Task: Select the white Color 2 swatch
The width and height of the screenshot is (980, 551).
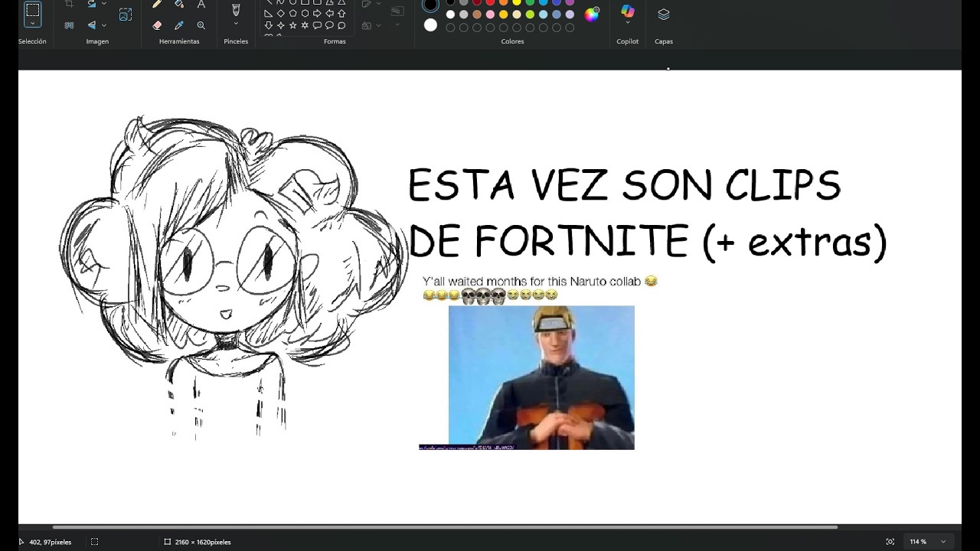Action: tap(431, 25)
